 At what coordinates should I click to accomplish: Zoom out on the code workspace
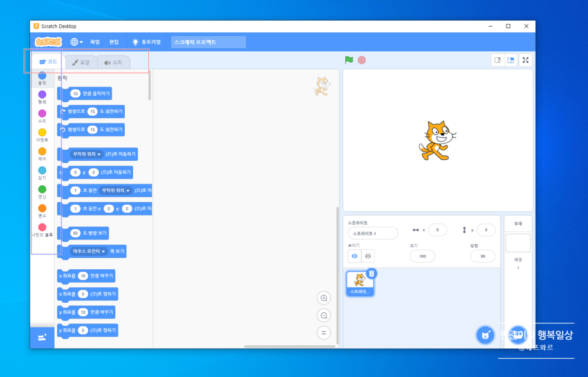tap(324, 315)
